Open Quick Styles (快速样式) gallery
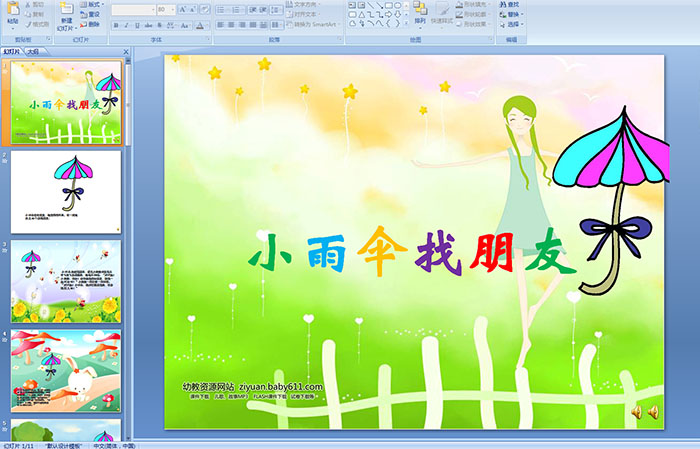 click(x=442, y=13)
